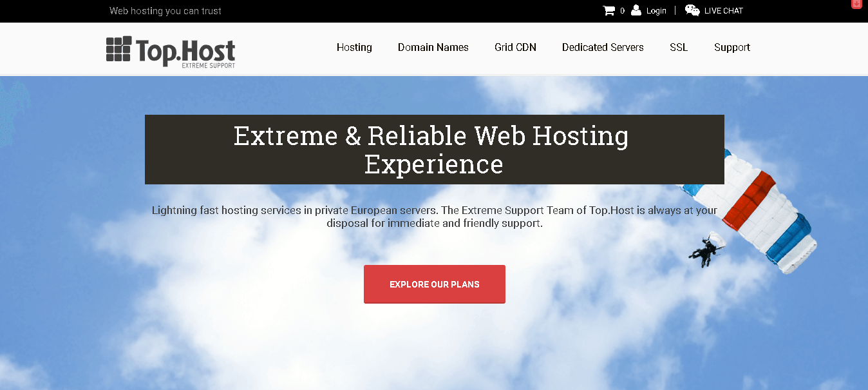Open the SSL menu item
Image resolution: width=868 pixels, height=390 pixels.
pyautogui.click(x=679, y=47)
